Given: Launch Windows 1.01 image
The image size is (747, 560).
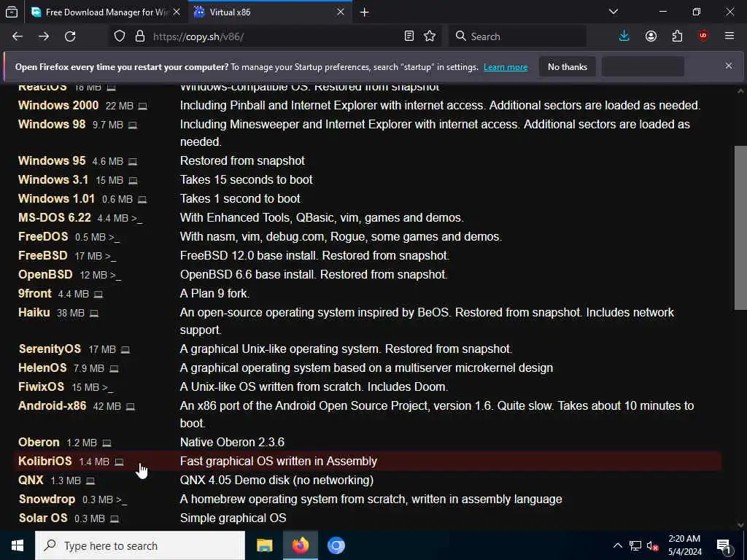Looking at the screenshot, I should coord(56,198).
